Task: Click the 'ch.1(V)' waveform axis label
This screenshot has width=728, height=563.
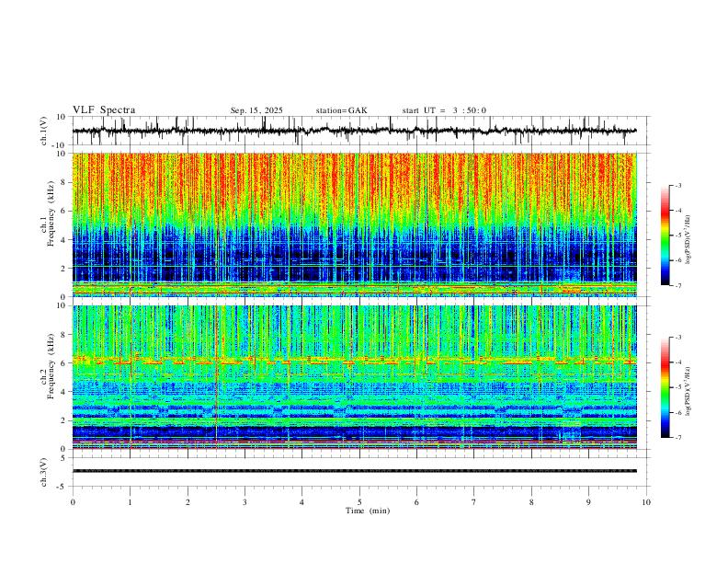Action: point(44,131)
